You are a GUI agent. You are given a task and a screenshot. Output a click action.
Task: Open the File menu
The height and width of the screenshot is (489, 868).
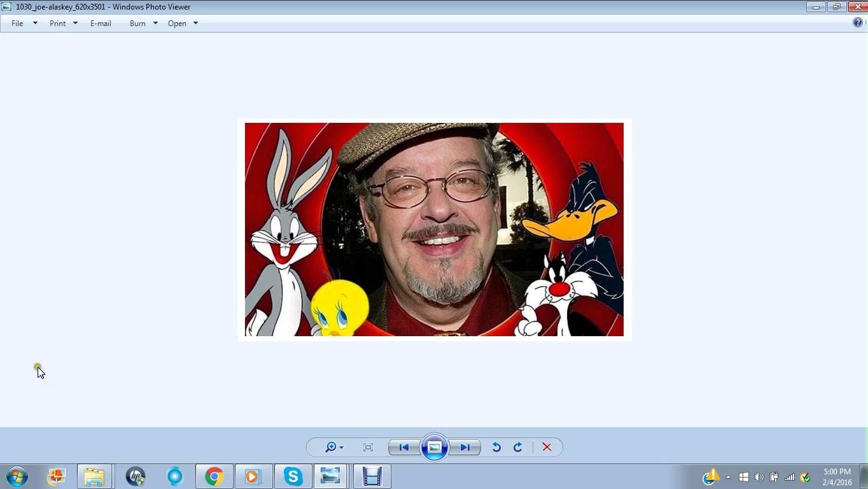tap(17, 23)
